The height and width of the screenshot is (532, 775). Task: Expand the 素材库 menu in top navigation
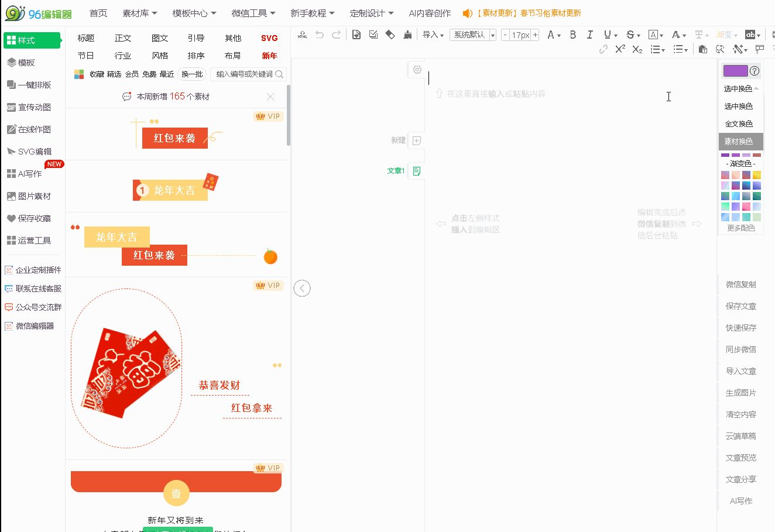[139, 13]
